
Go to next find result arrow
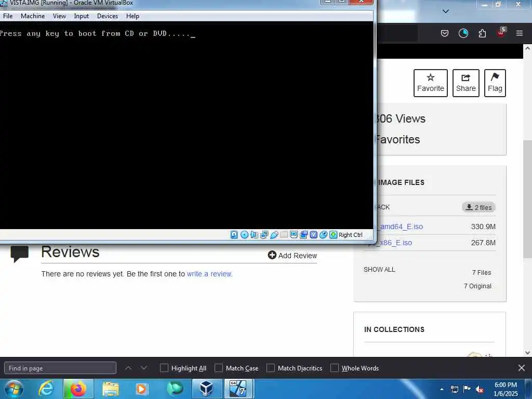coord(144,368)
